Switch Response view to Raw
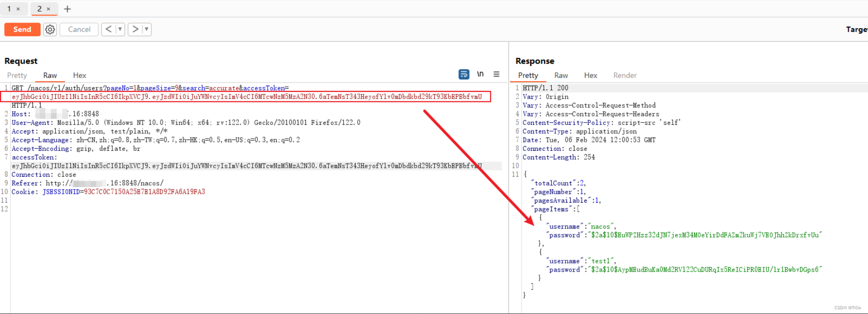Viewport: 868px width, 314px height. click(561, 75)
